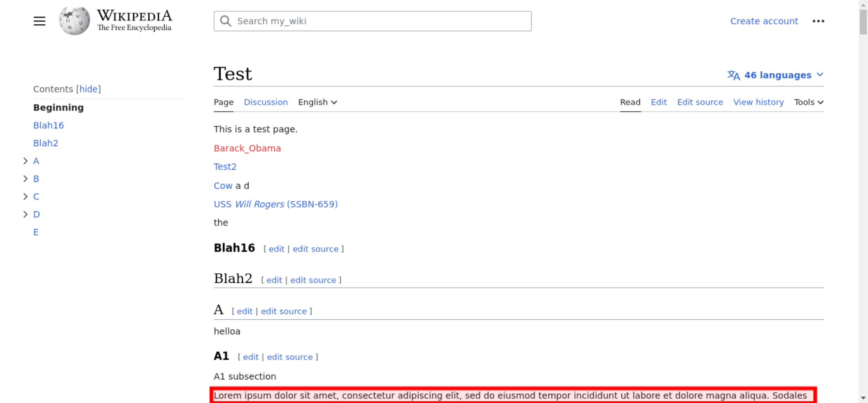The height and width of the screenshot is (403, 868).
Task: Open the three-dot personal tools menu
Action: [818, 21]
